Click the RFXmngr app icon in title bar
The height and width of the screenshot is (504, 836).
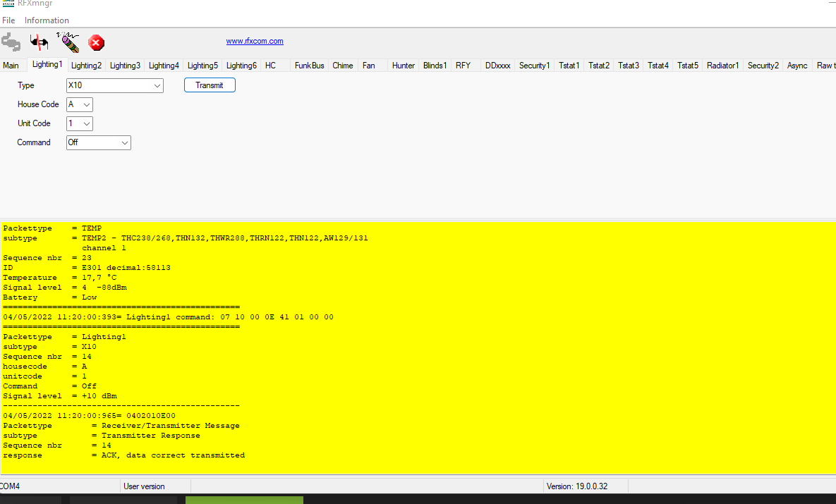8,4
